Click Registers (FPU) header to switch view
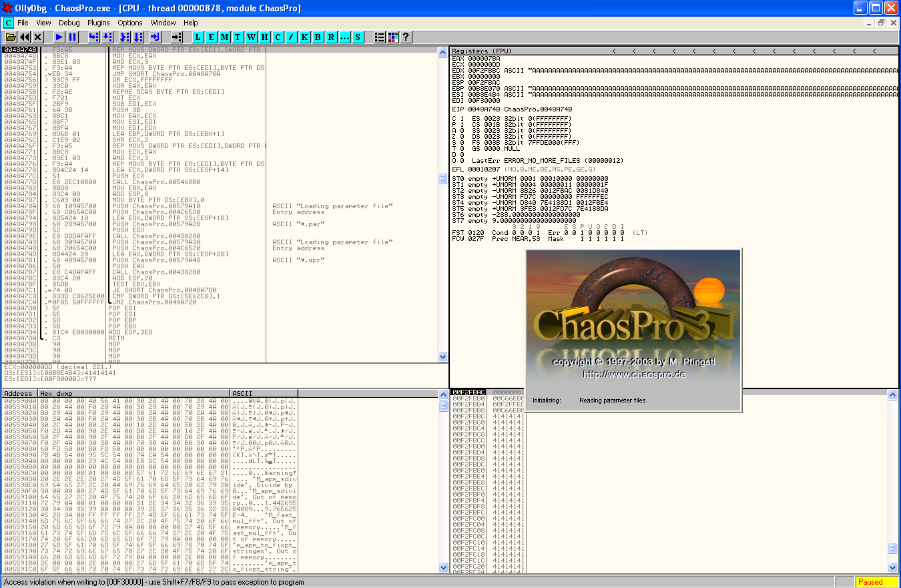This screenshot has width=901, height=588. coord(481,51)
